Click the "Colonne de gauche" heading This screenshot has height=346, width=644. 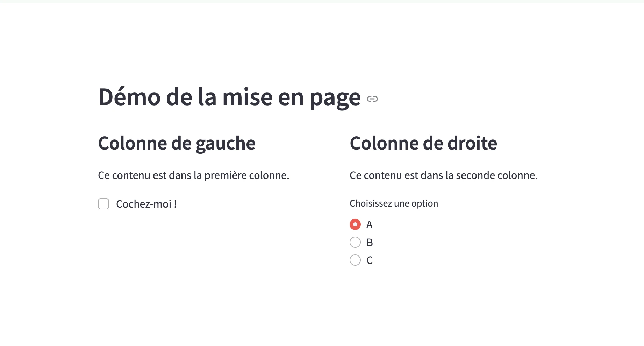click(177, 143)
